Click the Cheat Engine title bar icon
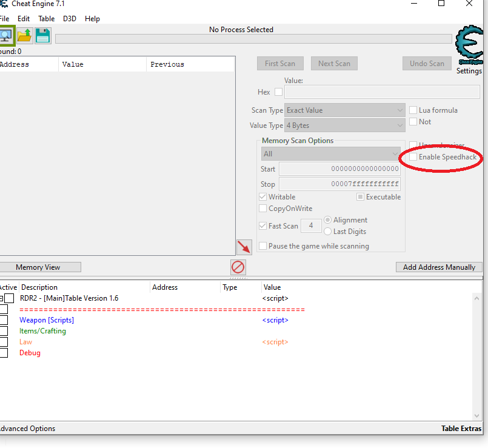488x448 pixels. pyautogui.click(x=4, y=4)
